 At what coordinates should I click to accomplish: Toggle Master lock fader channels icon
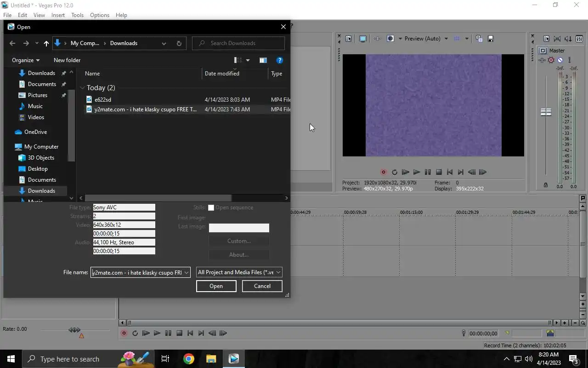(546, 185)
